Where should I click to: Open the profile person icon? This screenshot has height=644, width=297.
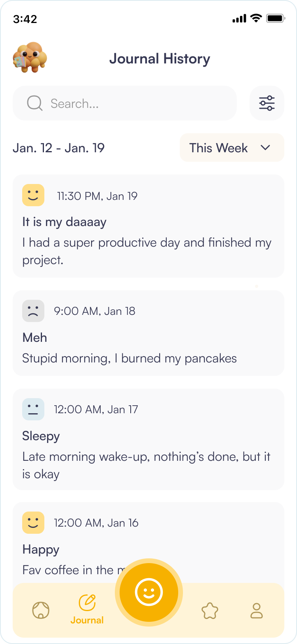[x=256, y=610]
